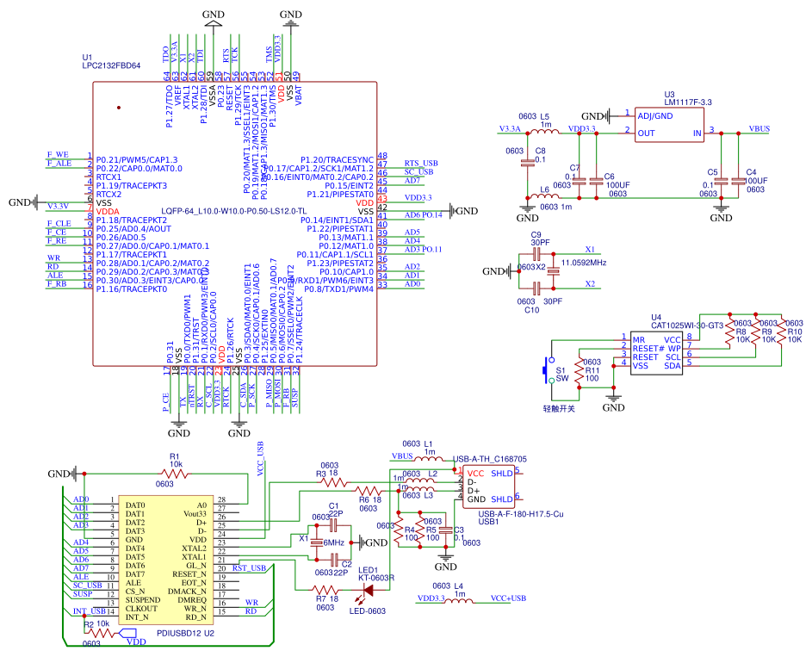Image resolution: width=812 pixels, height=657 pixels.
Task: Click the 11.0592MHz frequency value
Action: click(x=584, y=263)
